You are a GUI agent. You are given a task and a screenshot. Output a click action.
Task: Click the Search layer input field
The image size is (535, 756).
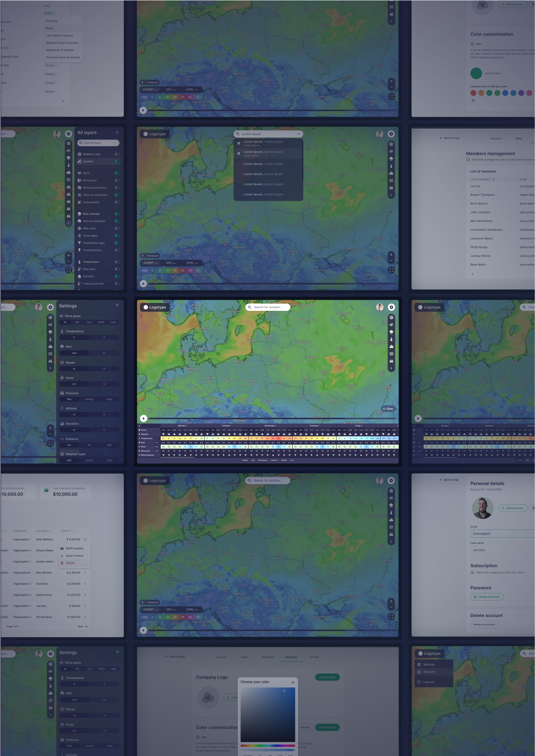point(98,143)
